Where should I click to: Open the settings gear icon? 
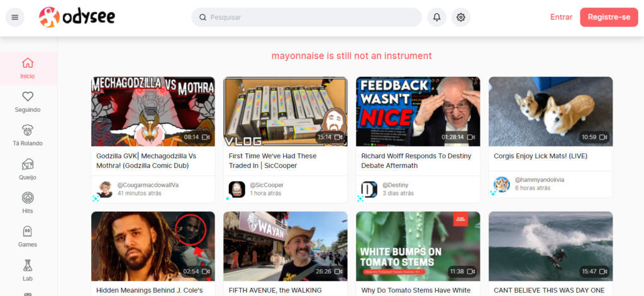[461, 17]
